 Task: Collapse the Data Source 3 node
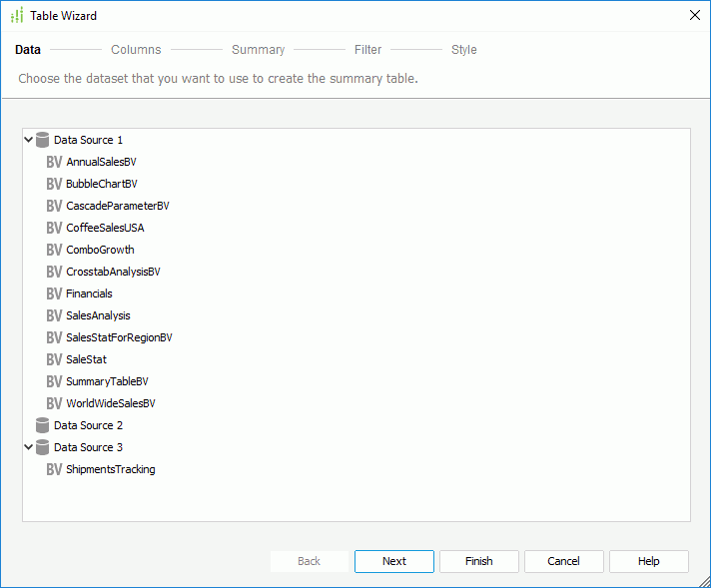(29, 447)
